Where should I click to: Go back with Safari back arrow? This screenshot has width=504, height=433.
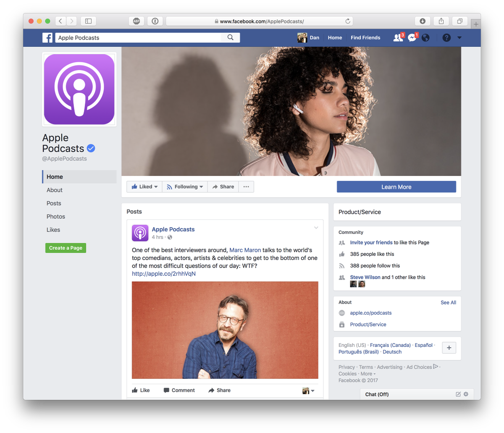[61, 21]
